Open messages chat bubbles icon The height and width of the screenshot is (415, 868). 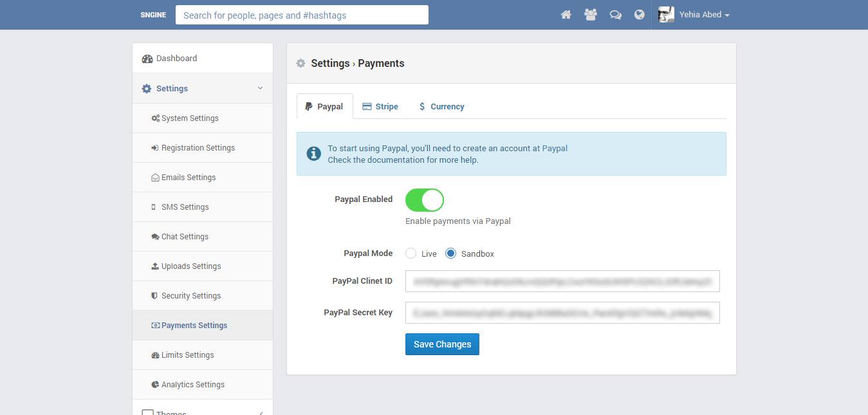(x=615, y=15)
